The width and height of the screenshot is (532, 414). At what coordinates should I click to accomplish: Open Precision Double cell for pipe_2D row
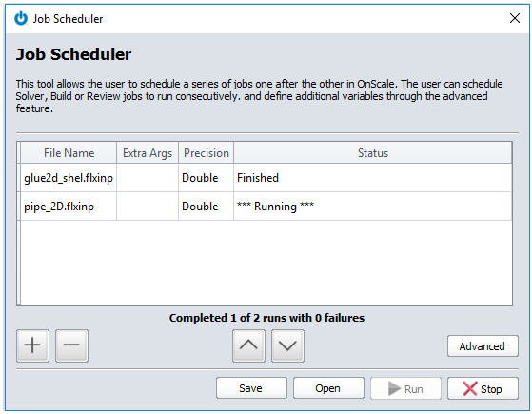[206, 207]
